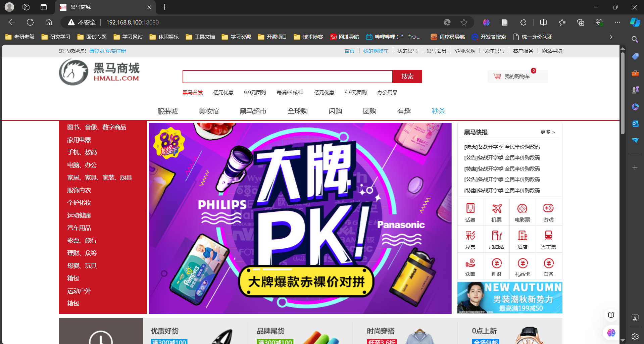Image resolution: width=644 pixels, height=344 pixels.
Task: Open the 网站导航 top link
Action: pos(552,51)
